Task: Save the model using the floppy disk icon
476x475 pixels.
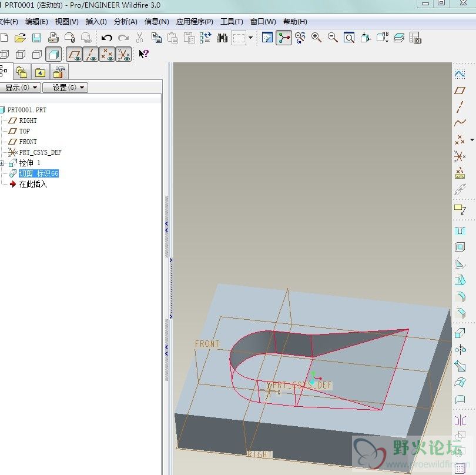Action: (37, 38)
